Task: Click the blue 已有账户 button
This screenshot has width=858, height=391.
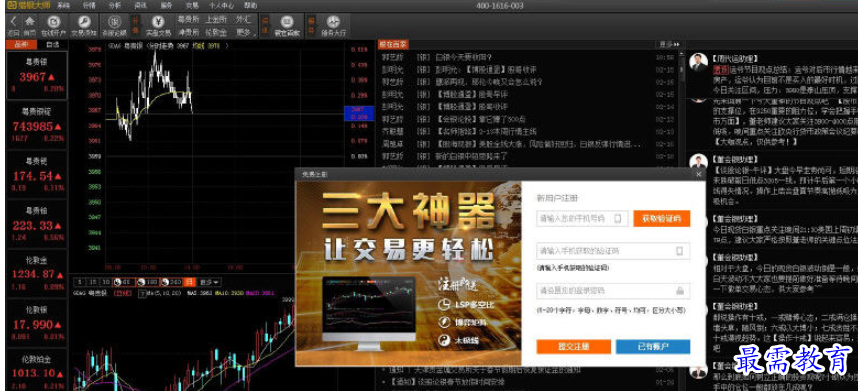Action: click(x=653, y=347)
